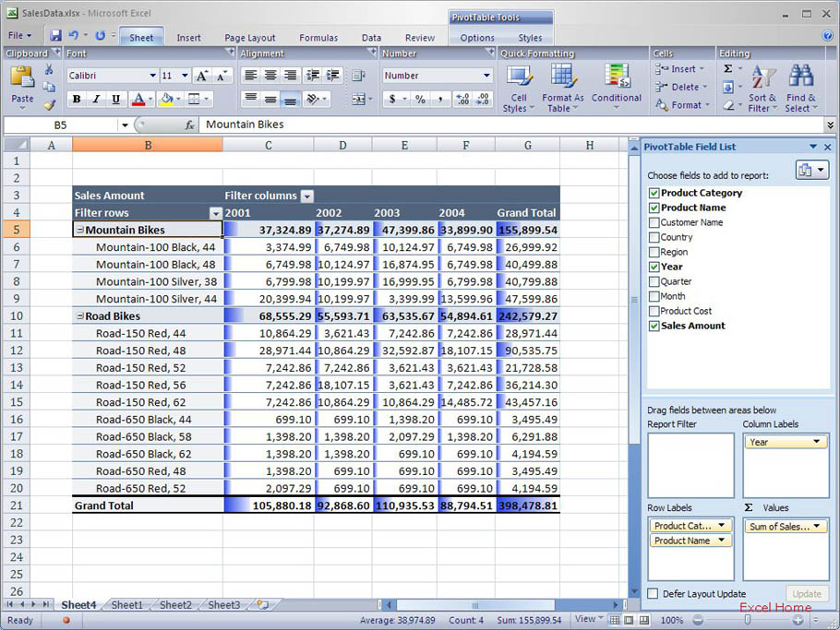Click the Find & Select binoculars
The height and width of the screenshot is (630, 840).
pyautogui.click(x=800, y=88)
